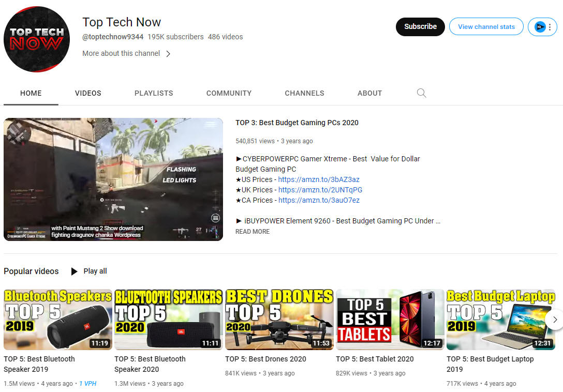Click the @toptechnow9344 channel handle
This screenshot has width=563, height=392.
click(x=113, y=37)
